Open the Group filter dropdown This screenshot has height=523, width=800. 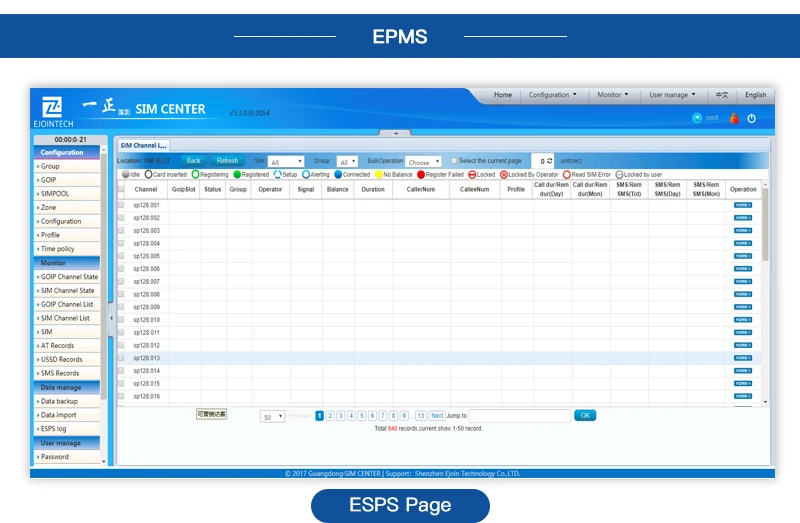pyautogui.click(x=347, y=162)
